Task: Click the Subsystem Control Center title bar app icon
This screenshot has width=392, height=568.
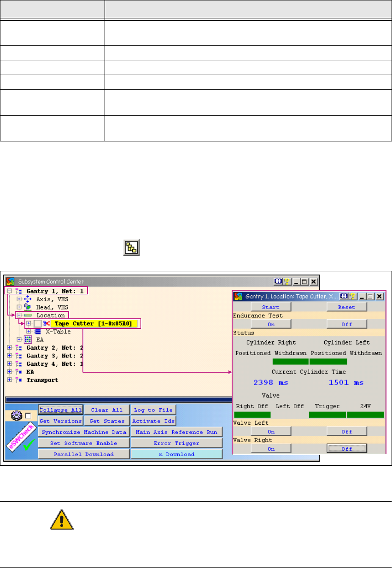Action: [11, 281]
